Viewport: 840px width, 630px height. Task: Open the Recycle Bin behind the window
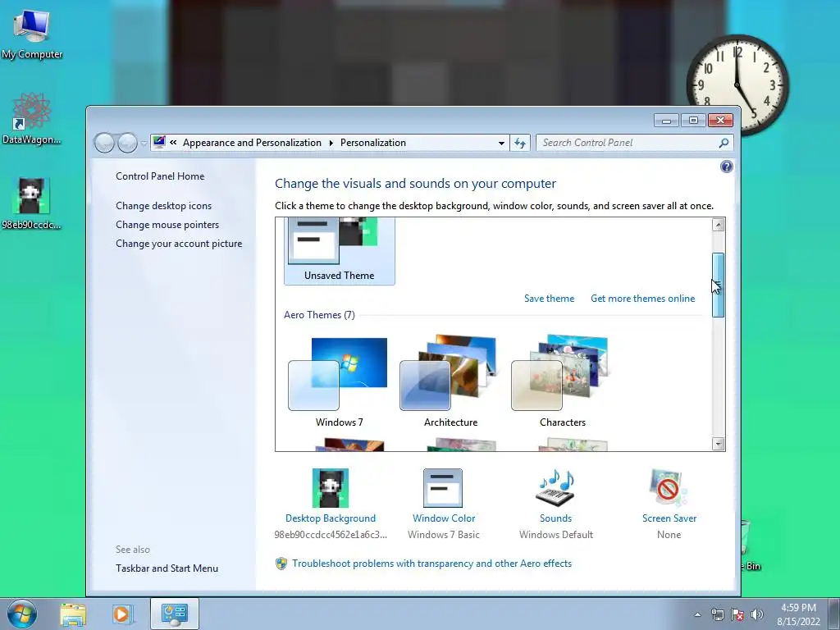[750, 544]
